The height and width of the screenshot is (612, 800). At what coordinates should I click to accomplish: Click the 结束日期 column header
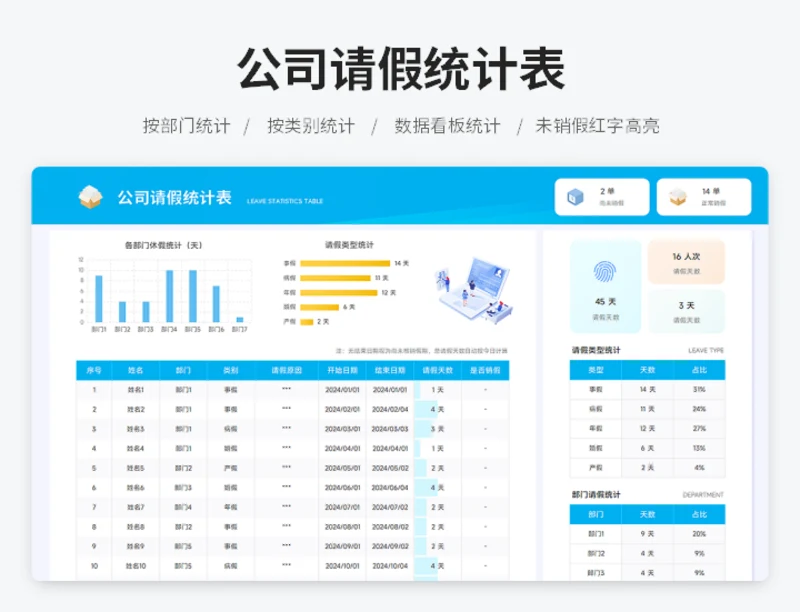(x=390, y=370)
